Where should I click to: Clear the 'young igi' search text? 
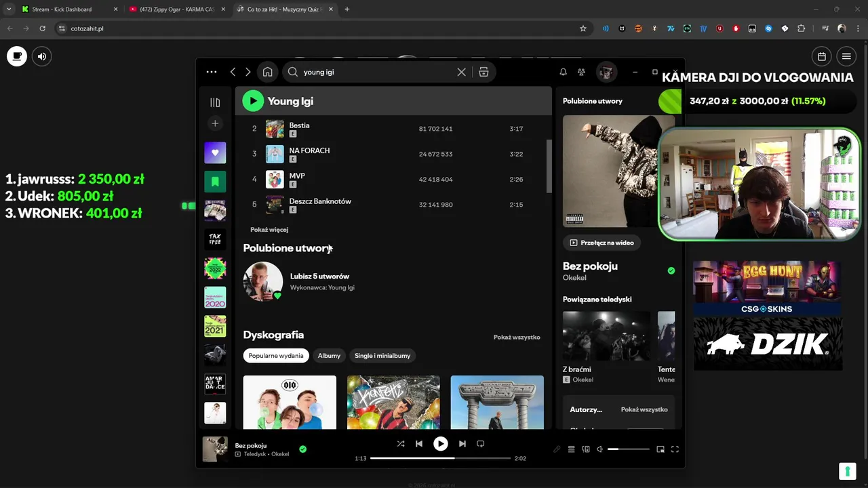coord(462,72)
